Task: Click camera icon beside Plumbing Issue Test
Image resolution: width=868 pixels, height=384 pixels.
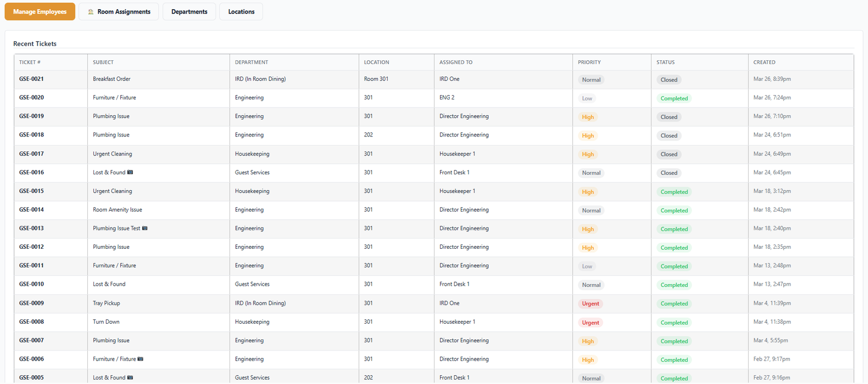Action: pos(145,229)
